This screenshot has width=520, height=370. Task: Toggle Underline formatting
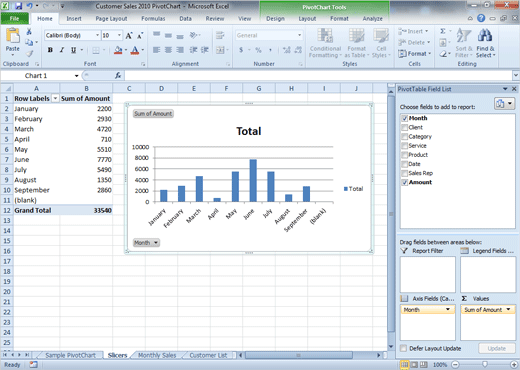[73, 50]
